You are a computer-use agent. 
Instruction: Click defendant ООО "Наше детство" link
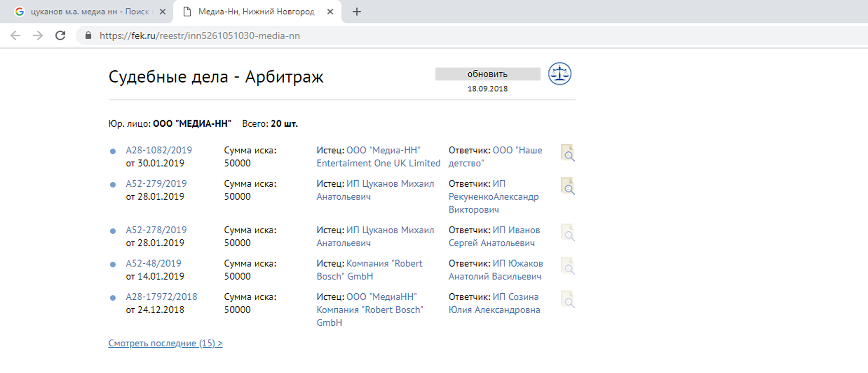tap(495, 157)
